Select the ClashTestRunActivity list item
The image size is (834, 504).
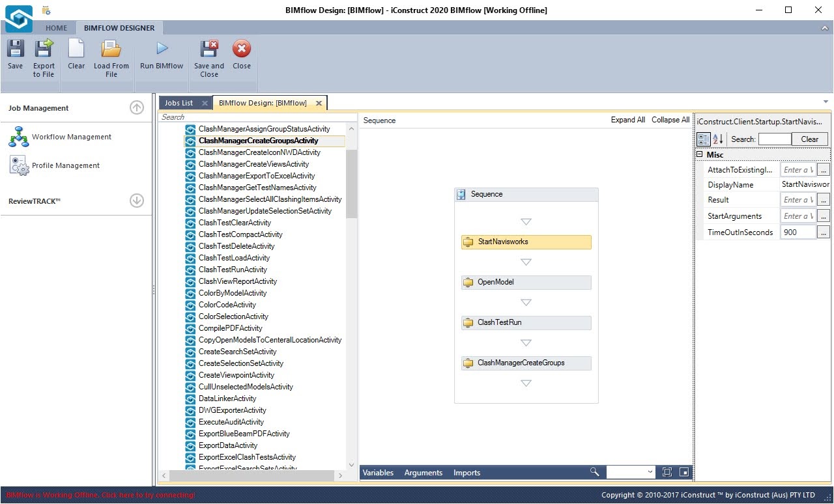233,270
